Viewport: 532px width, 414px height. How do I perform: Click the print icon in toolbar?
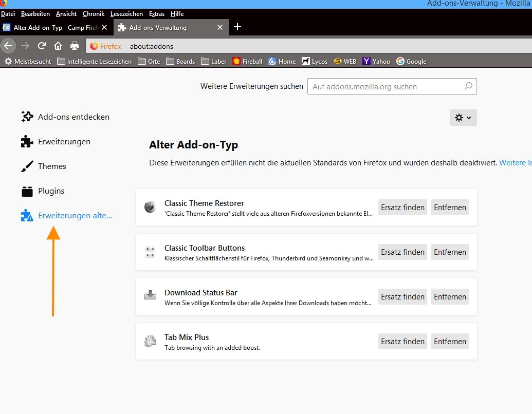pyautogui.click(x=75, y=46)
